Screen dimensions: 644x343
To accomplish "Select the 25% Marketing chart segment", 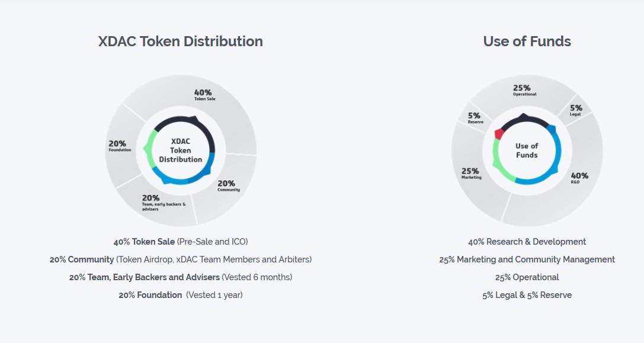I will pyautogui.click(x=472, y=174).
